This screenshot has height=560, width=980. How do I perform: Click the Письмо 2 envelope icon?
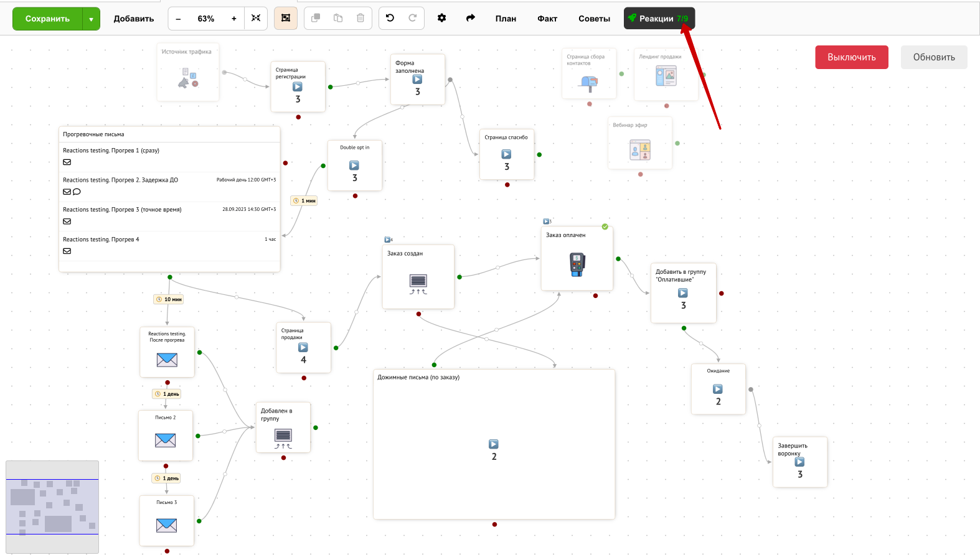(x=165, y=440)
